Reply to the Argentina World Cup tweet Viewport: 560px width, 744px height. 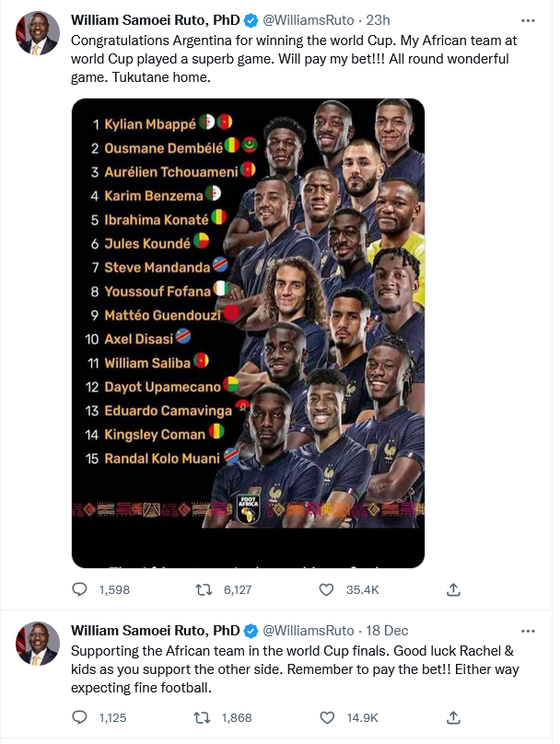pyautogui.click(x=79, y=590)
